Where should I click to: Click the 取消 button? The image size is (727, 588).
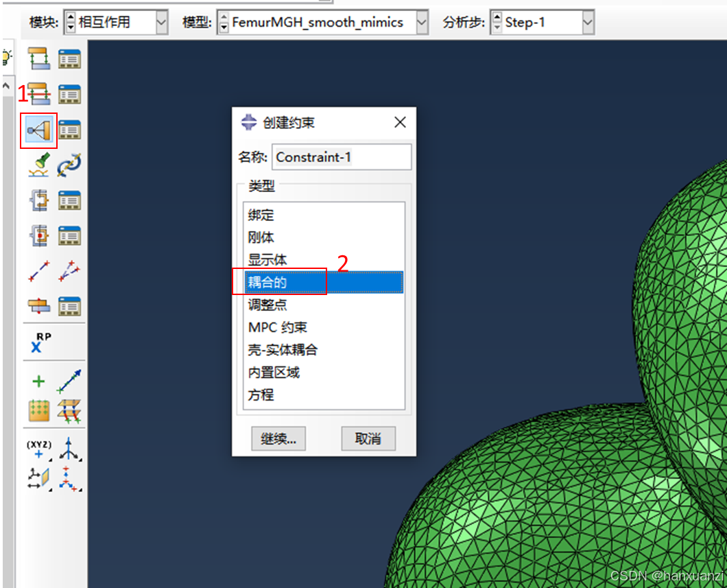(368, 438)
